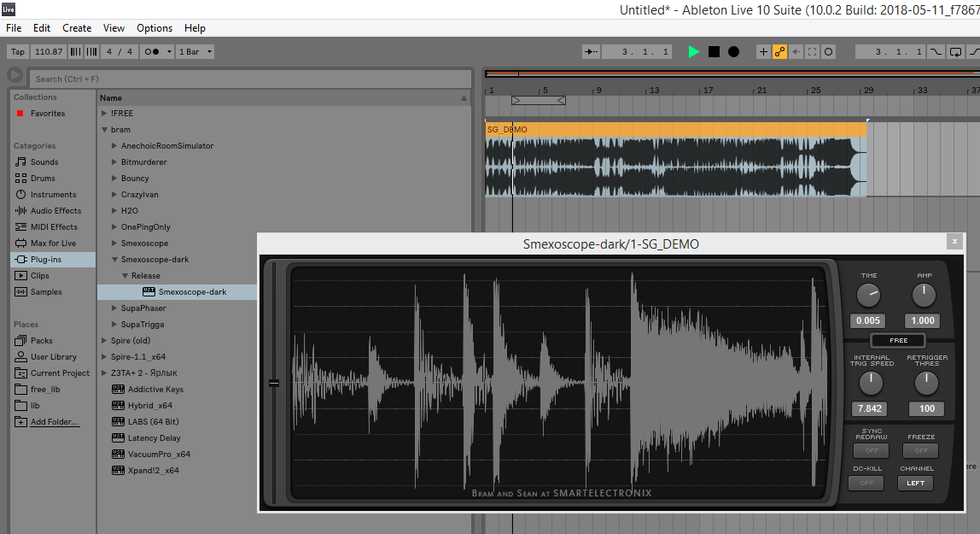Expand AnechoicRoomSimulator folder
Screen dimensions: 980x534
click(x=114, y=146)
